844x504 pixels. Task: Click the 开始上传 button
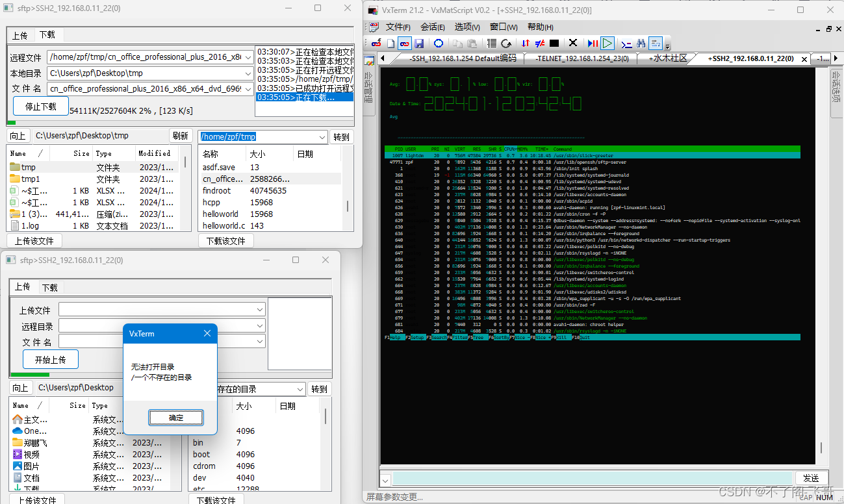(x=51, y=359)
